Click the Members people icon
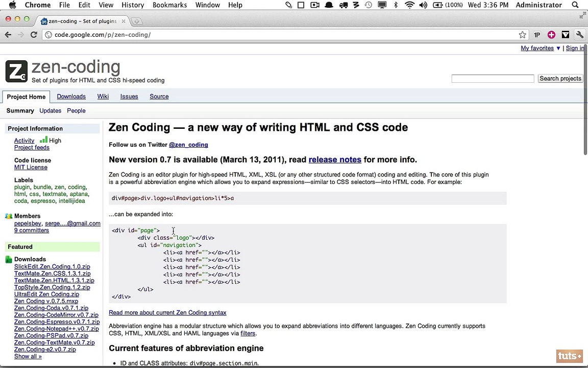 [9, 216]
